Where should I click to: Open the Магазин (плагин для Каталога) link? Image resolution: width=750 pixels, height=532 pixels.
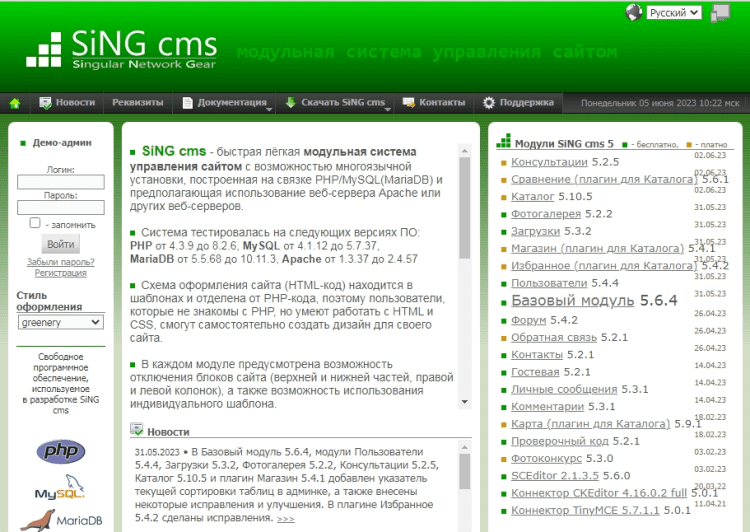coord(597,248)
